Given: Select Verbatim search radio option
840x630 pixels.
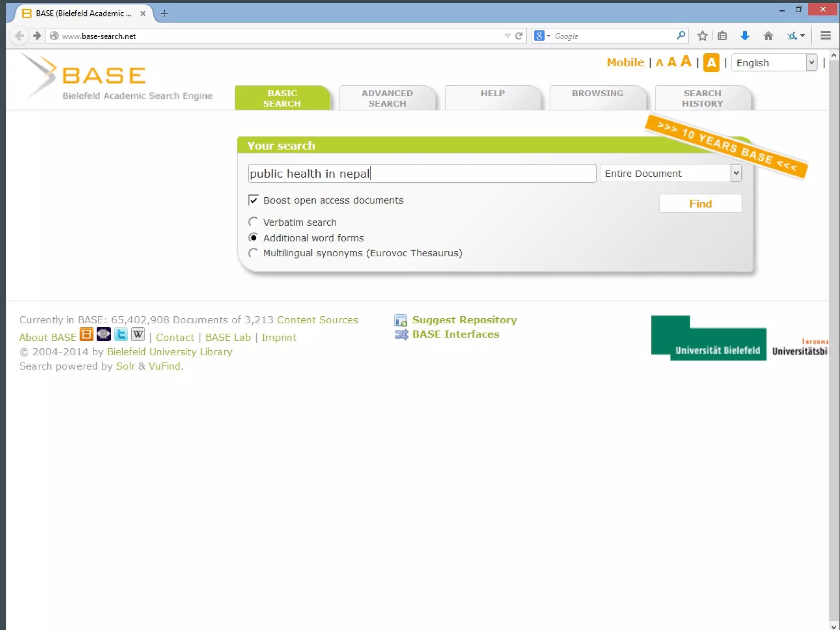Looking at the screenshot, I should pyautogui.click(x=253, y=222).
